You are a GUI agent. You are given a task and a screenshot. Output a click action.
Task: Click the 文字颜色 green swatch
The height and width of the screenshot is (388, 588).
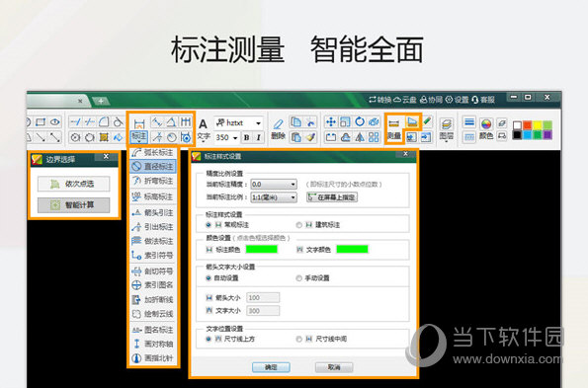[x=352, y=249]
